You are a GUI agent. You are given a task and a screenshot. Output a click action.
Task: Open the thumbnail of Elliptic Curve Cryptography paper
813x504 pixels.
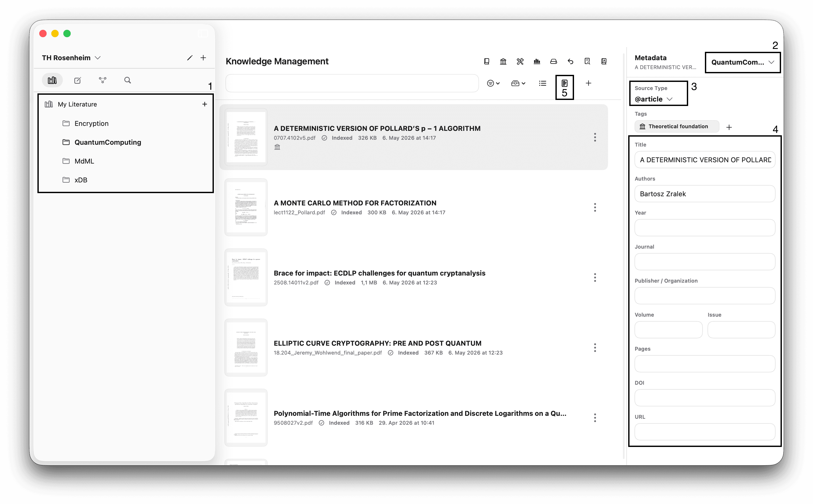pyautogui.click(x=246, y=348)
